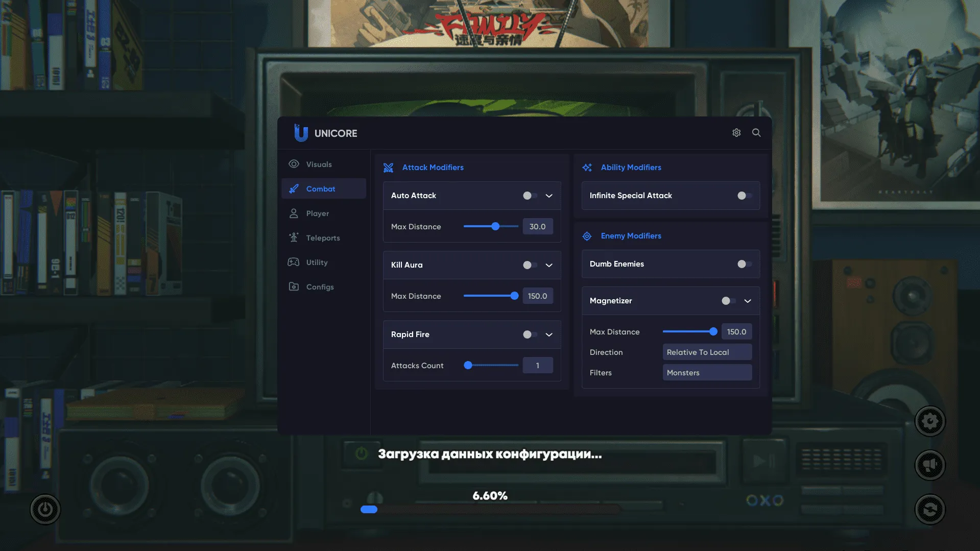Click the Rapid Fire Attacks Count slider
This screenshot has height=551, width=980.
point(491,366)
